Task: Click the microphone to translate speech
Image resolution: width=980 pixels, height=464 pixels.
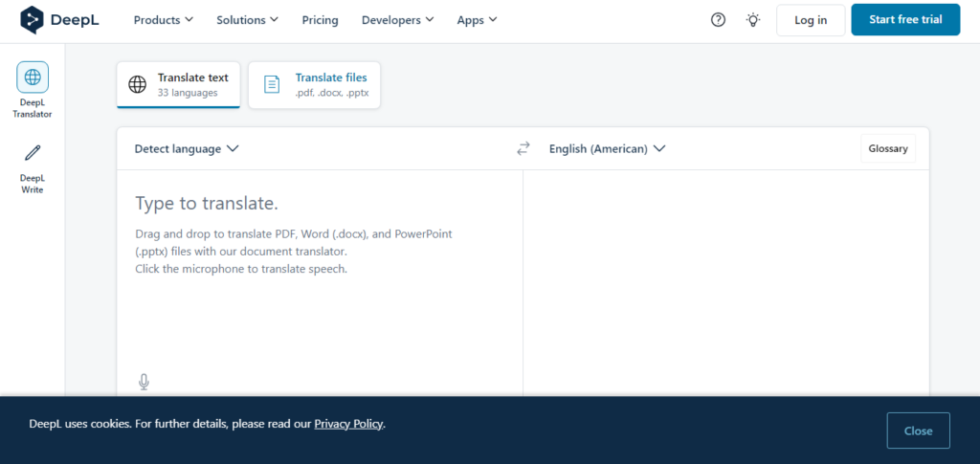Action: 144,382
